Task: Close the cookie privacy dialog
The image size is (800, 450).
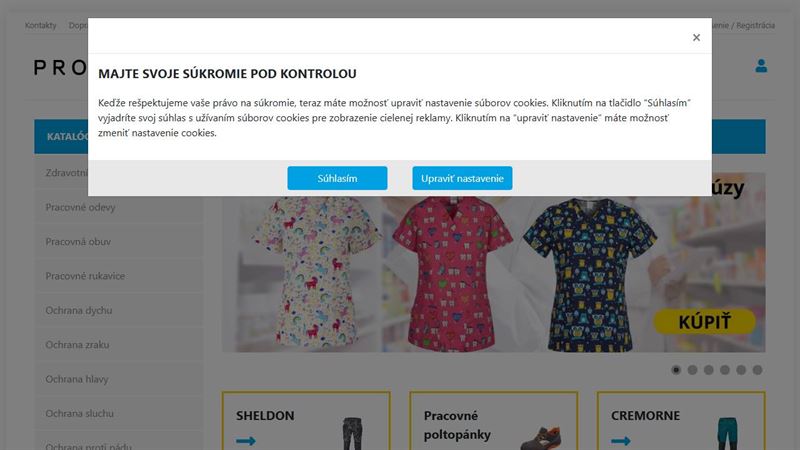Action: [696, 37]
